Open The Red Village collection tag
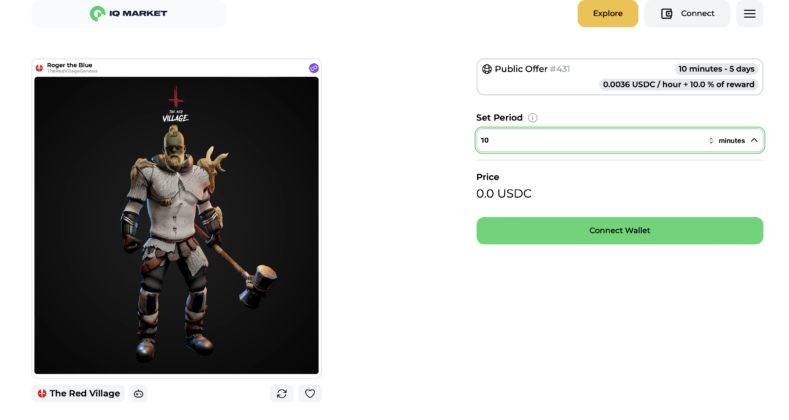This screenshot has width=789, height=420. (78, 393)
